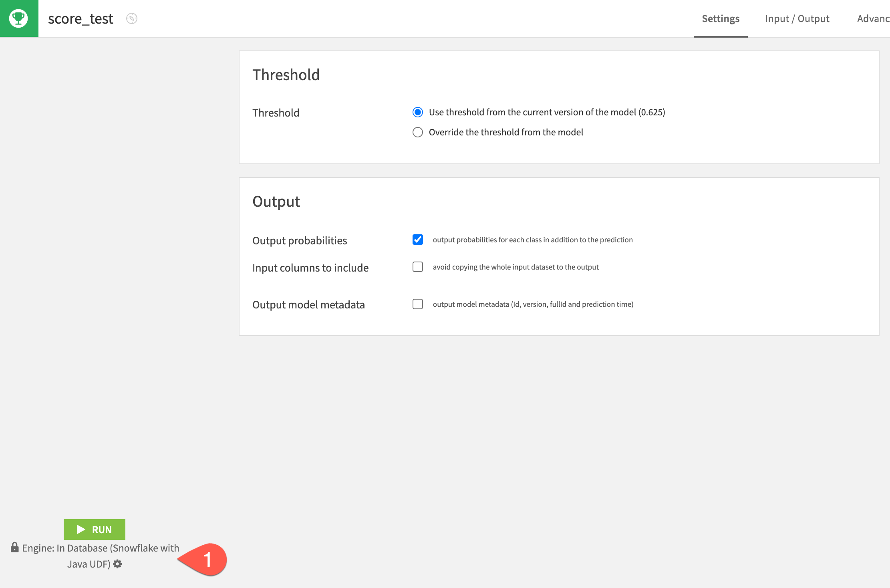Viewport: 890px width, 588px height.
Task: Open the Input / Output tab
Action: click(797, 18)
